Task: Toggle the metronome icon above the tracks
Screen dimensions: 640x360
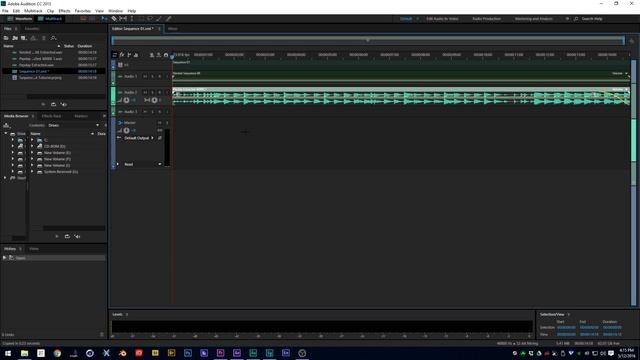Action: [151, 55]
